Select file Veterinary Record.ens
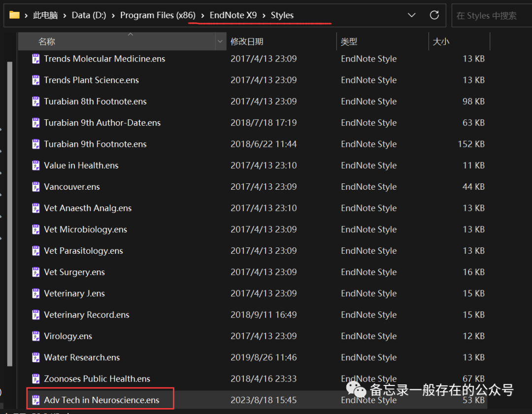Image resolution: width=532 pixels, height=414 pixels. [x=87, y=315]
